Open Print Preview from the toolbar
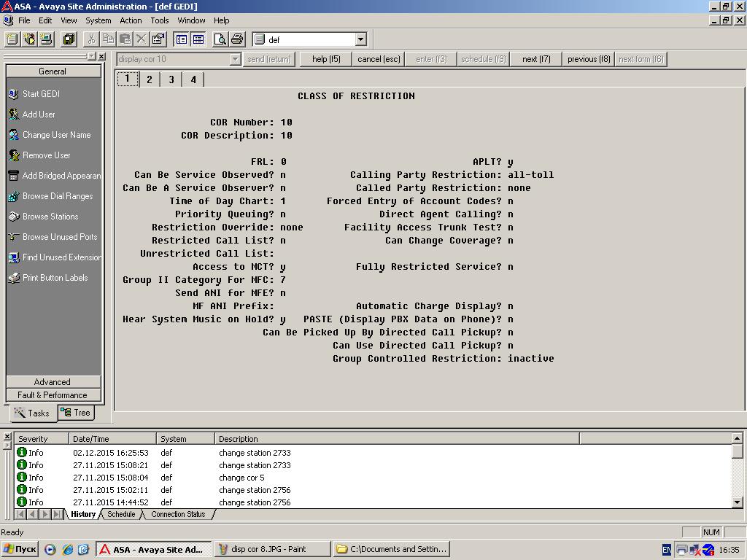The width and height of the screenshot is (747, 560). pyautogui.click(x=220, y=39)
